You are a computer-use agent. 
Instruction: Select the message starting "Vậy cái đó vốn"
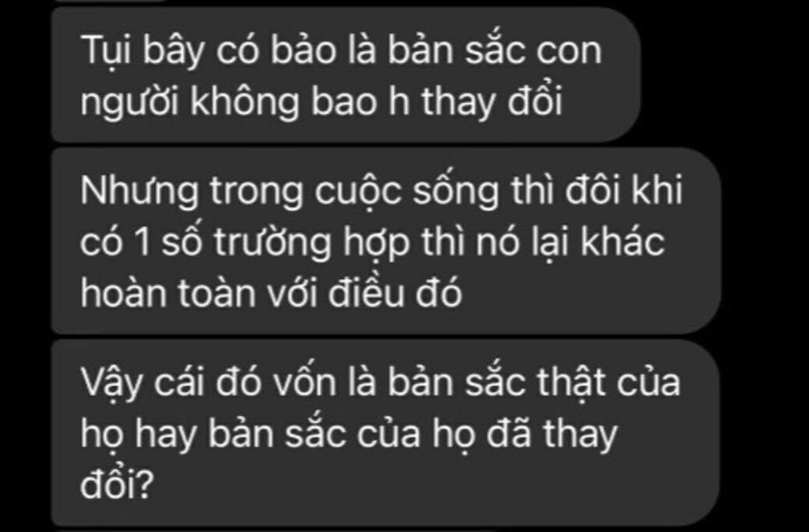pos(386,433)
